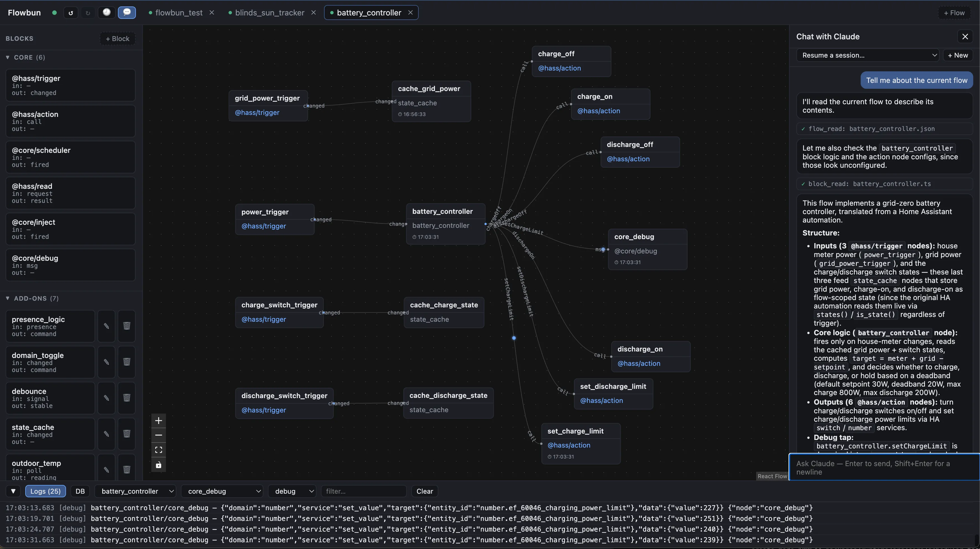This screenshot has height=549, width=980.
Task: Select the @core/inject block in the sidebar
Action: (70, 229)
